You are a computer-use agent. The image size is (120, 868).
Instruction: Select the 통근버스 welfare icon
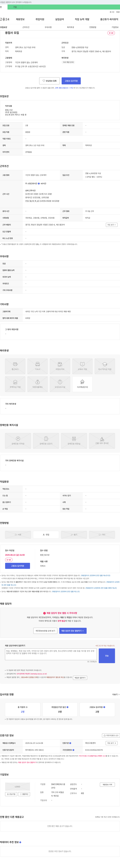pyautogui.click(x=15, y=366)
